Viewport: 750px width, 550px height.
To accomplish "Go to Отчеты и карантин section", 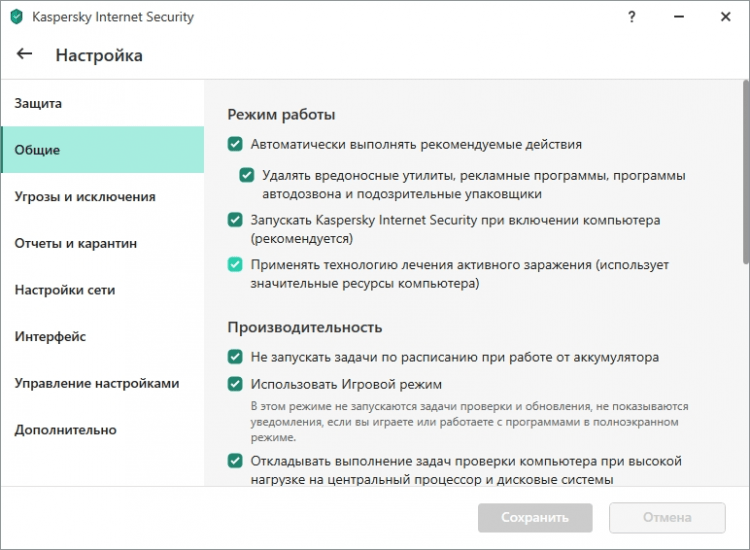I will (76, 243).
